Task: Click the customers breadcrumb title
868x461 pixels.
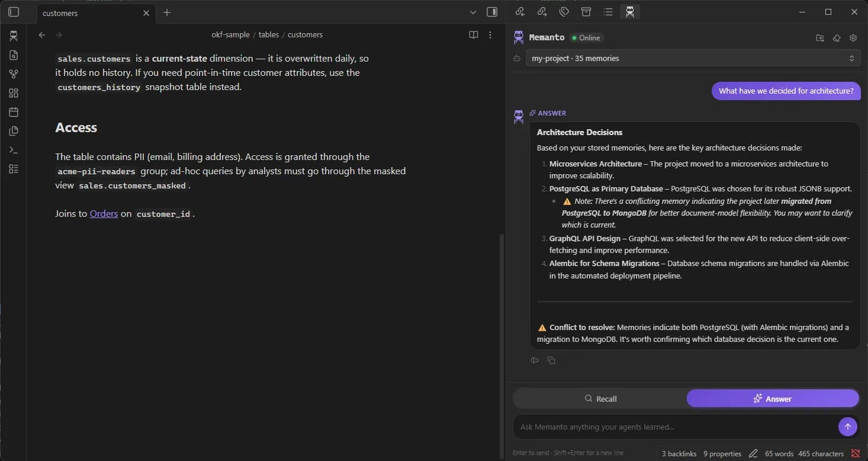Action: (x=306, y=35)
